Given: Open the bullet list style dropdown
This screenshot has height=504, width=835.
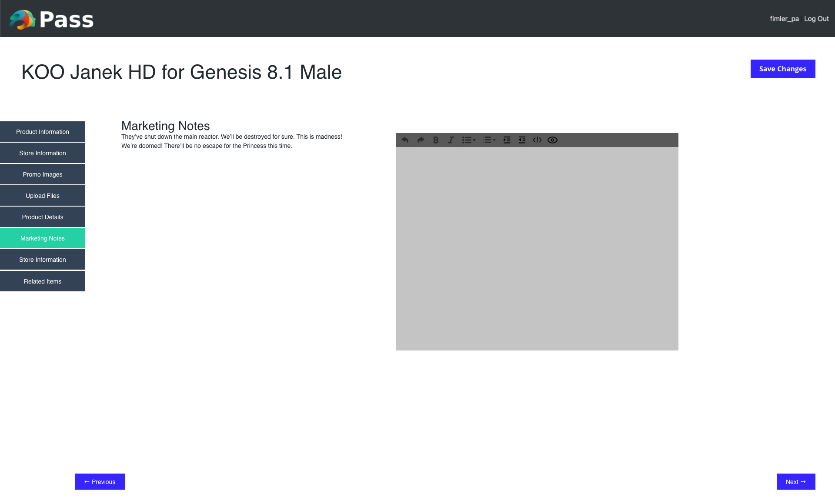Looking at the screenshot, I should tap(474, 140).
